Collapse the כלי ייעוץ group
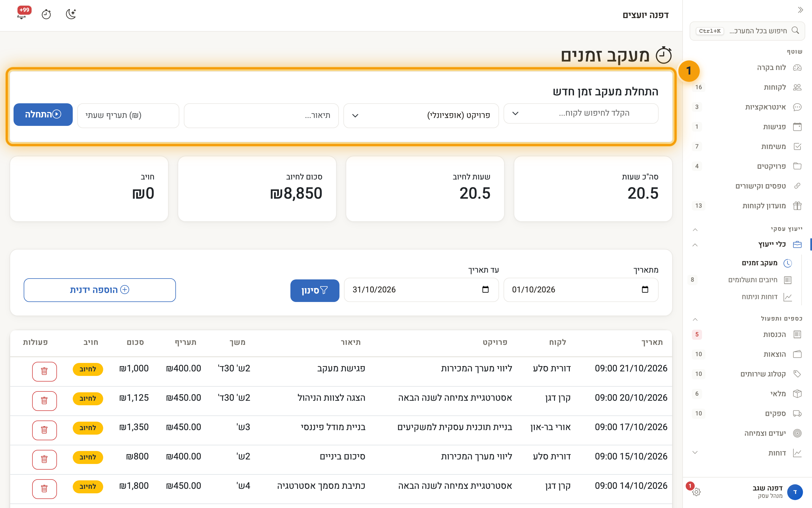Image resolution: width=812 pixels, height=508 pixels. [695, 245]
